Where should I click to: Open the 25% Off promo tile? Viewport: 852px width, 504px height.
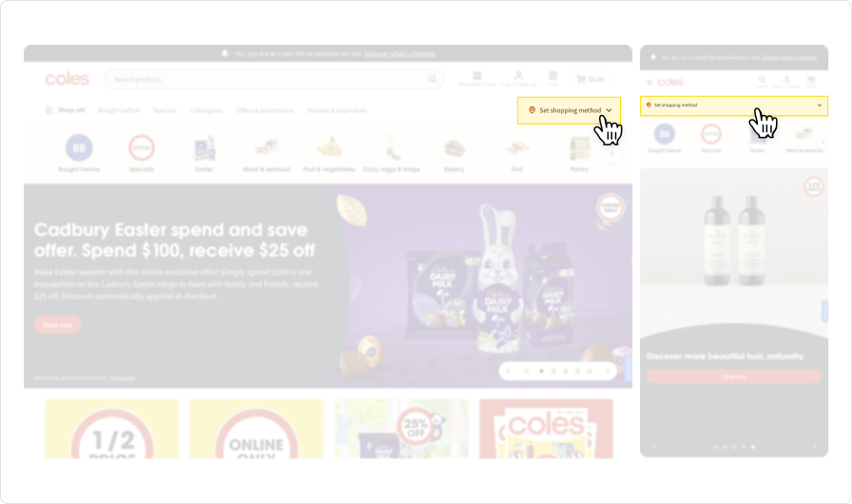401,429
